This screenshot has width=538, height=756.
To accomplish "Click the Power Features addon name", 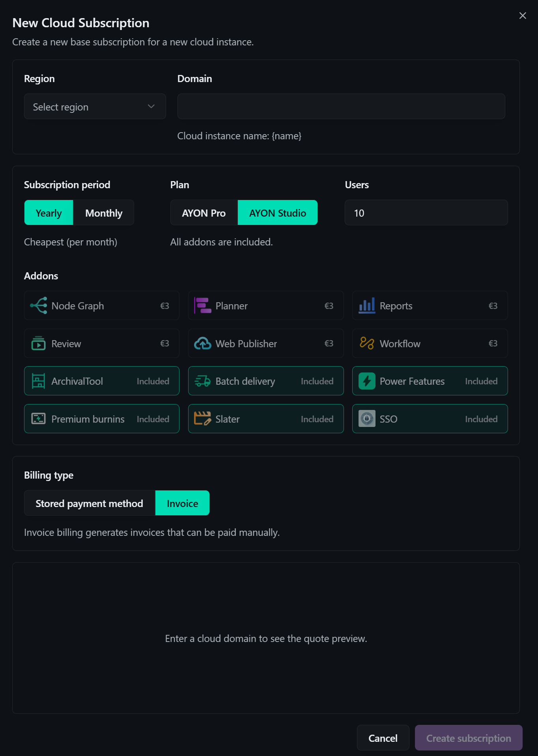I will coord(412,381).
